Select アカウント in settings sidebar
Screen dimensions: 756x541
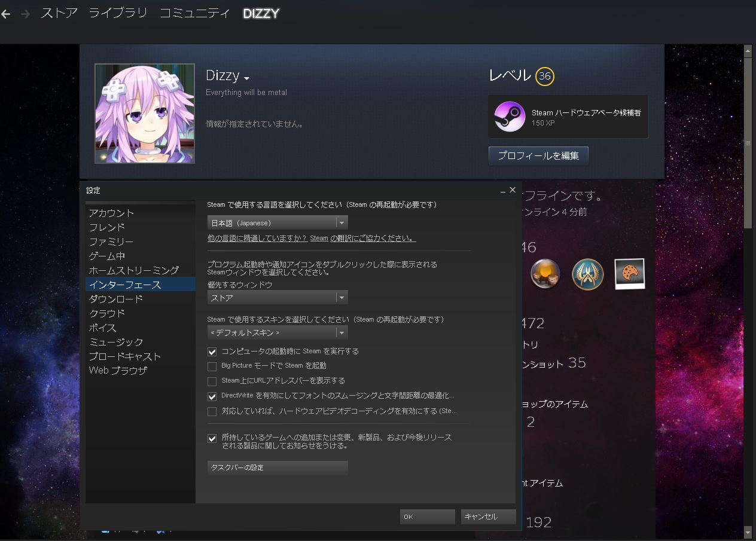coord(141,213)
